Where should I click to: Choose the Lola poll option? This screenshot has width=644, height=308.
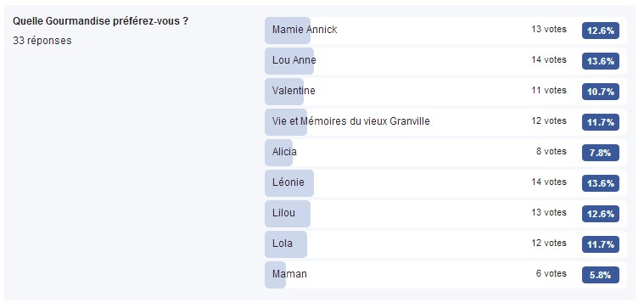[445, 244]
